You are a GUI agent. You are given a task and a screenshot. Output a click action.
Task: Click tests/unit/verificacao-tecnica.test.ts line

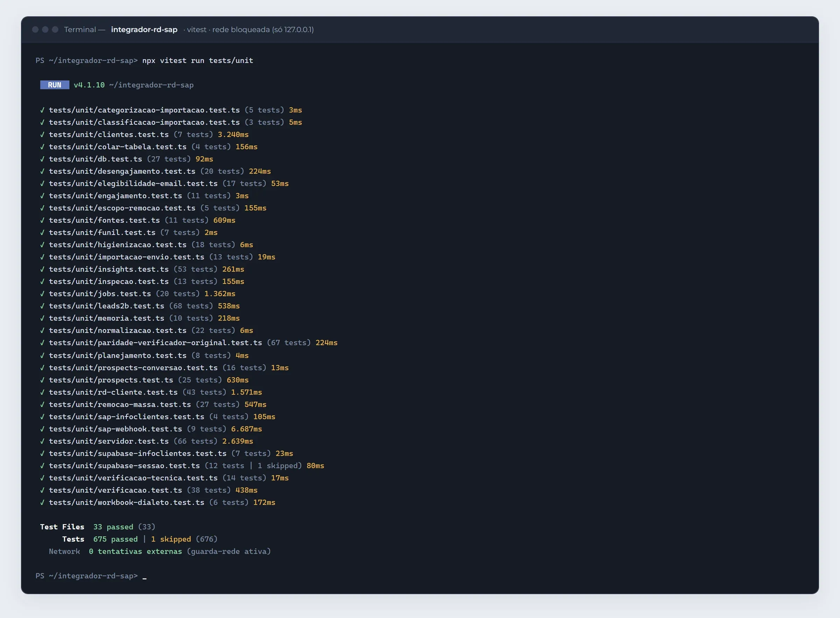tap(164, 478)
